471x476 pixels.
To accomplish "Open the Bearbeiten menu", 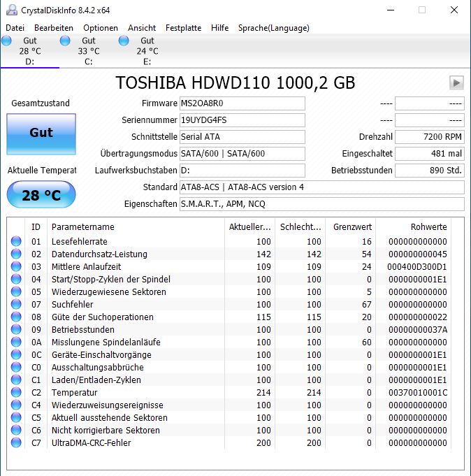I will [54, 28].
